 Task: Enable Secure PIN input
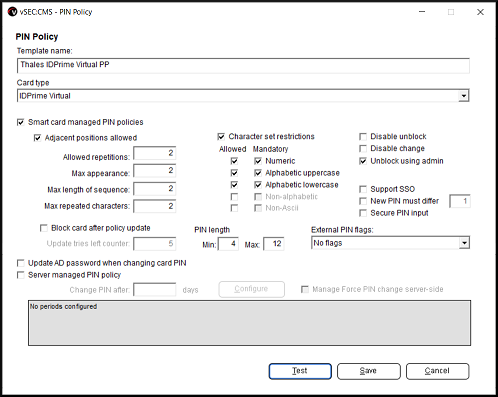coord(363,213)
